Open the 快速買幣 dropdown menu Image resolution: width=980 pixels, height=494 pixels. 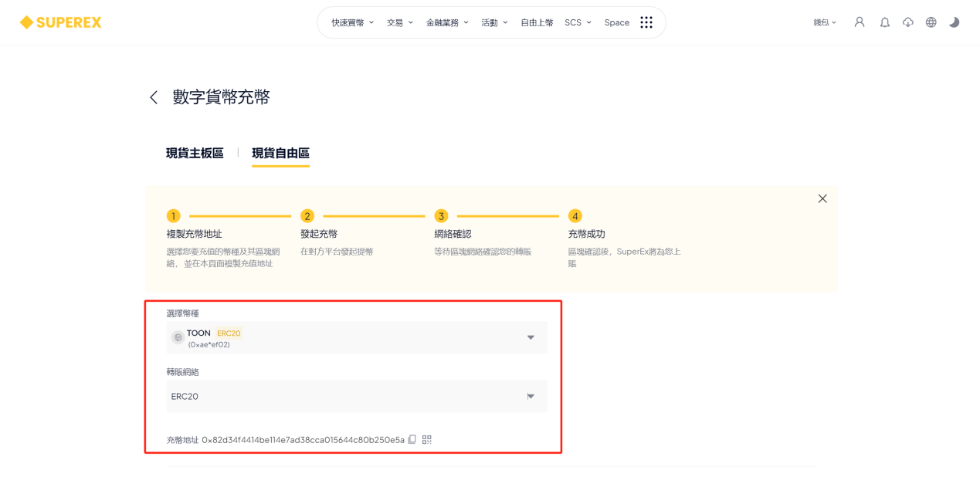tap(353, 22)
